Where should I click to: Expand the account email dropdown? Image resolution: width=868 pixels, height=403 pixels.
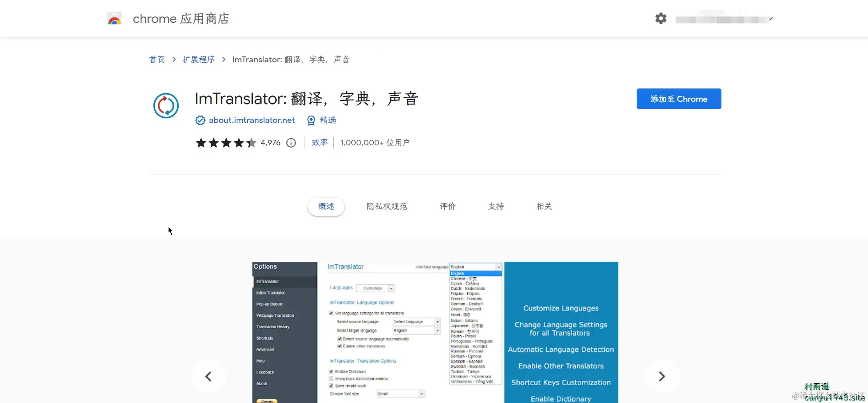pos(724,19)
